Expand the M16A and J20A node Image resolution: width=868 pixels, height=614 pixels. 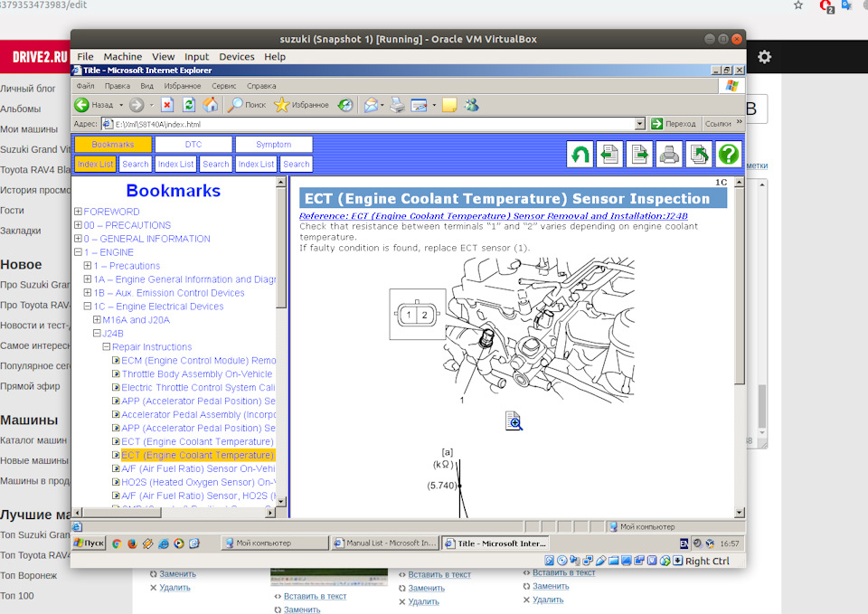pyautogui.click(x=97, y=320)
